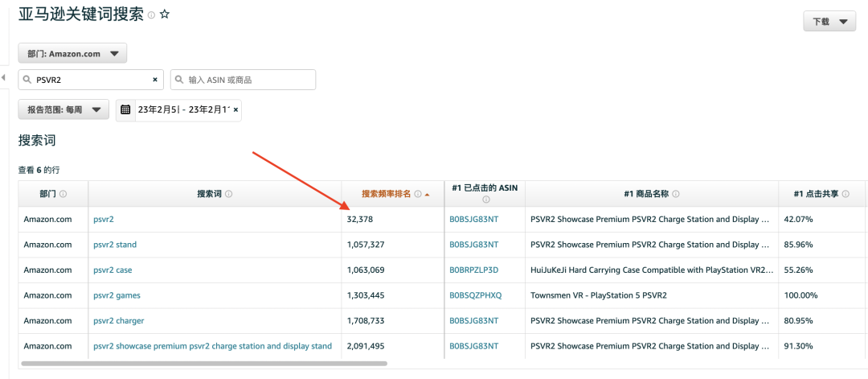868x379 pixels.
Task: Clear the selected date range with X
Action: [x=235, y=109]
